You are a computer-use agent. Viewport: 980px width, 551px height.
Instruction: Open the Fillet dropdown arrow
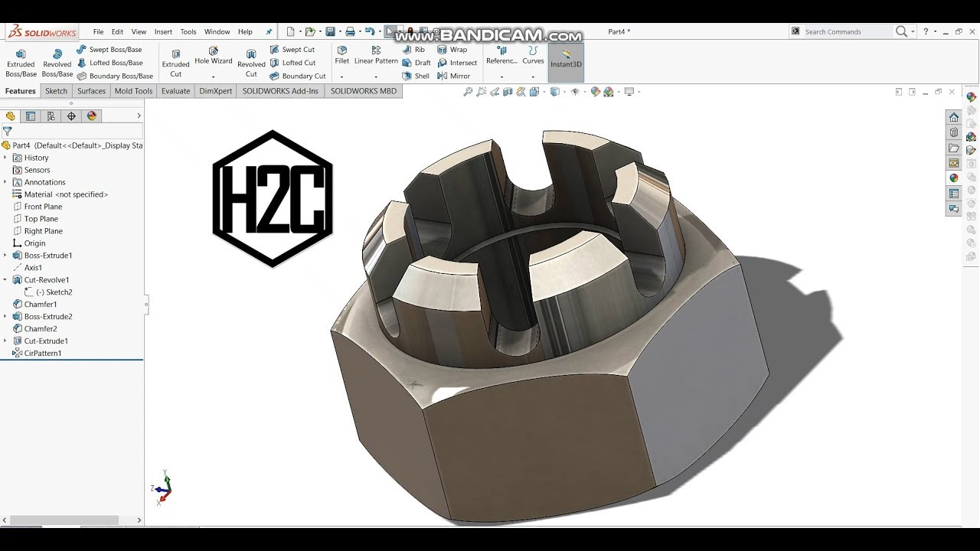tap(341, 77)
